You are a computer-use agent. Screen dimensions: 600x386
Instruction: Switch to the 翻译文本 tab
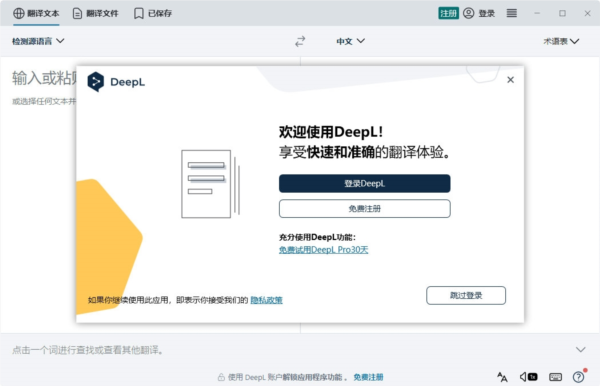(x=36, y=13)
